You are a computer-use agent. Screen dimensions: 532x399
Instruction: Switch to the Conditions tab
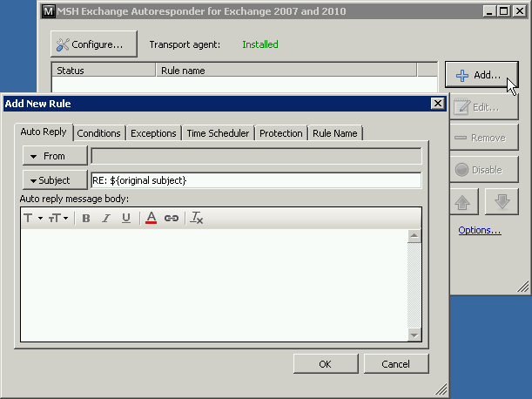click(98, 133)
